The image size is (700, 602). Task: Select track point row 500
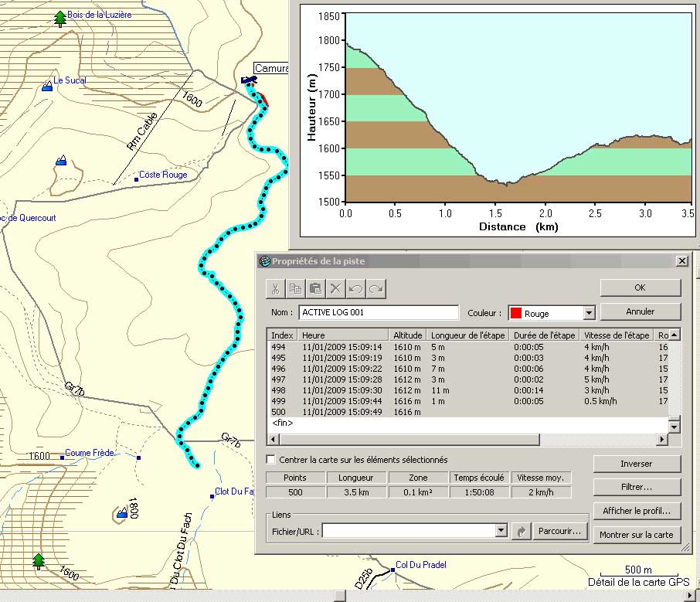click(468, 412)
